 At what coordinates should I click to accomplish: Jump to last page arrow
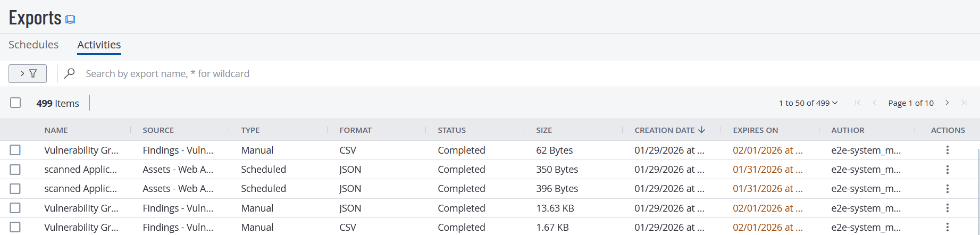pos(964,103)
